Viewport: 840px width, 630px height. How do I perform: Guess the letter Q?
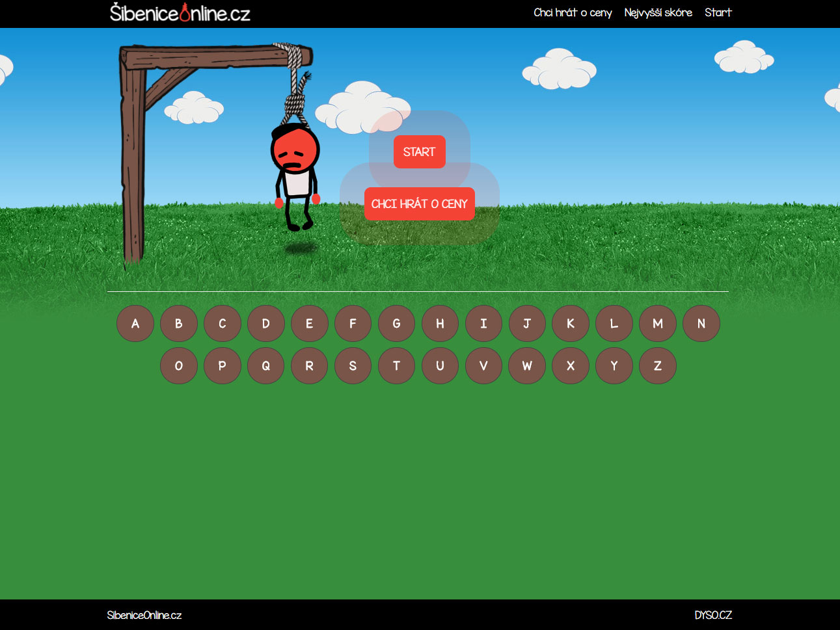pos(265,365)
